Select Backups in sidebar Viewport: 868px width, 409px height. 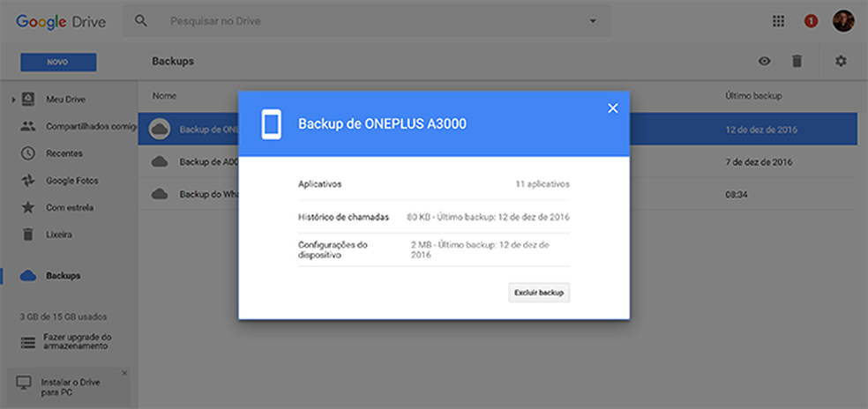click(64, 276)
